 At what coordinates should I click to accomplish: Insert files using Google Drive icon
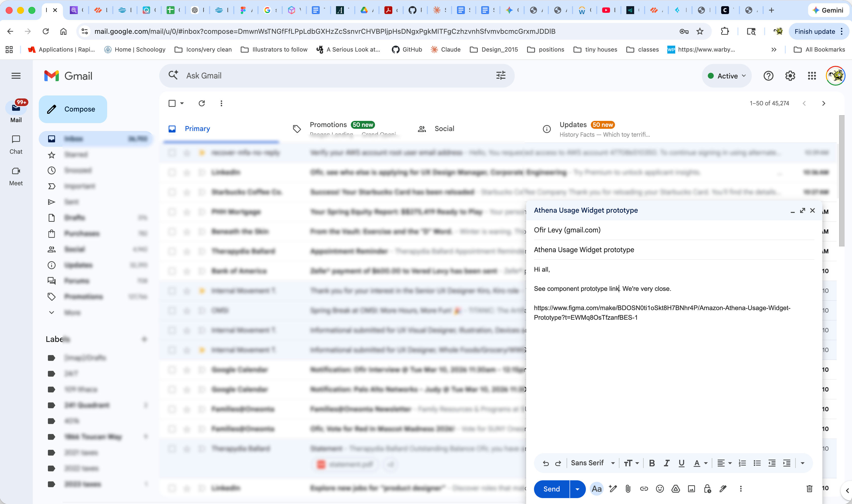pos(676,489)
